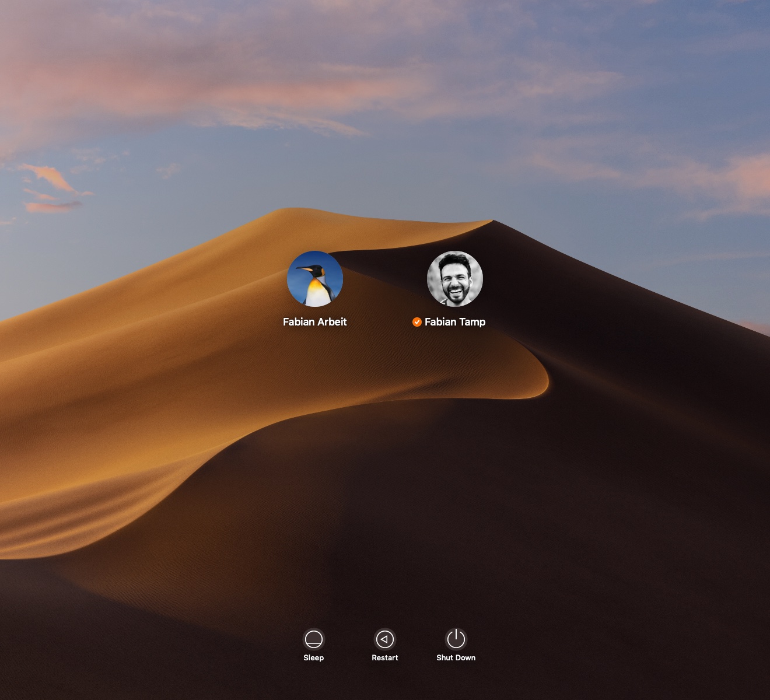The height and width of the screenshot is (700, 770).
Task: Select the Fabian Arbeit penguin avatar
Action: tap(315, 279)
